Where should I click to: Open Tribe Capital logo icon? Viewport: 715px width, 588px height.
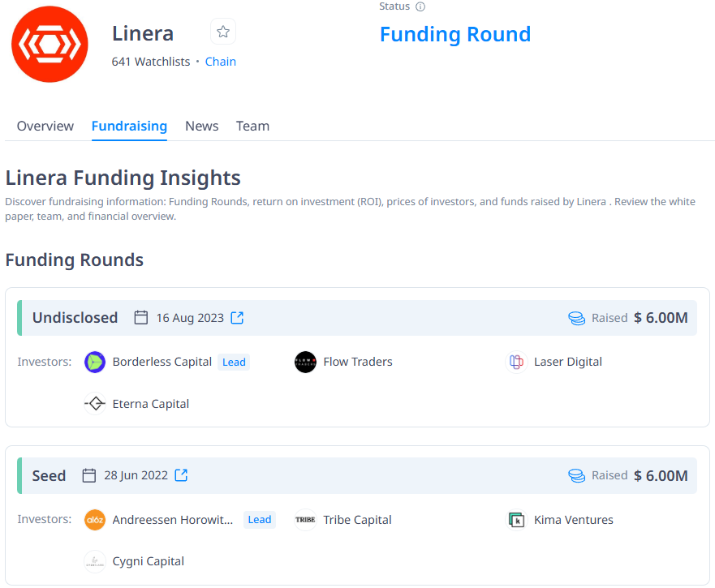point(305,520)
